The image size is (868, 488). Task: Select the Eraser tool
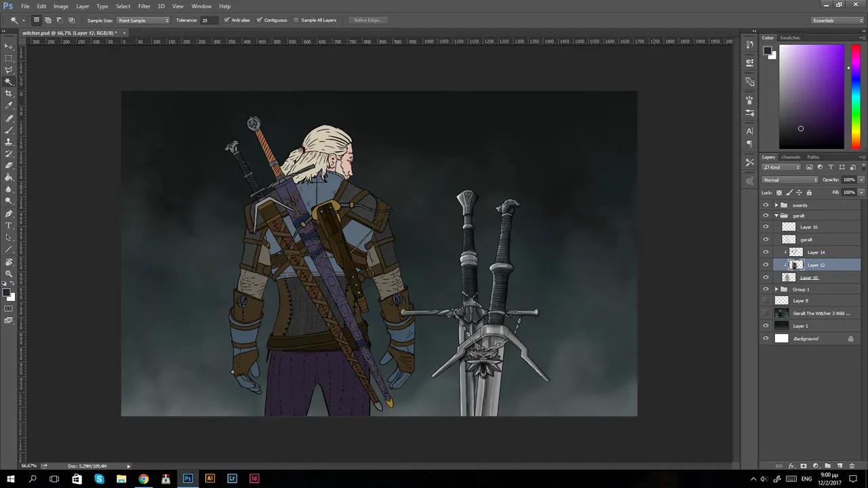point(9,165)
